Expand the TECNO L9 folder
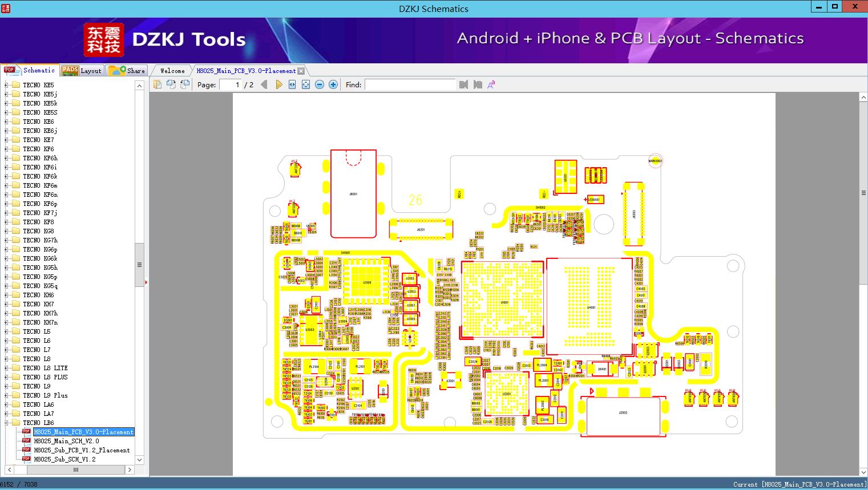The image size is (868, 490). 6,386
